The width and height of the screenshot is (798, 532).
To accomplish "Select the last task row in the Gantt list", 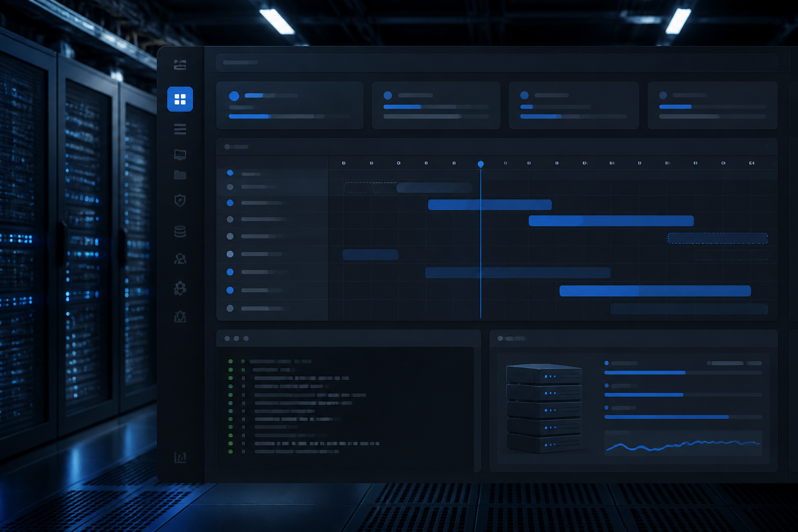I will pos(272,309).
